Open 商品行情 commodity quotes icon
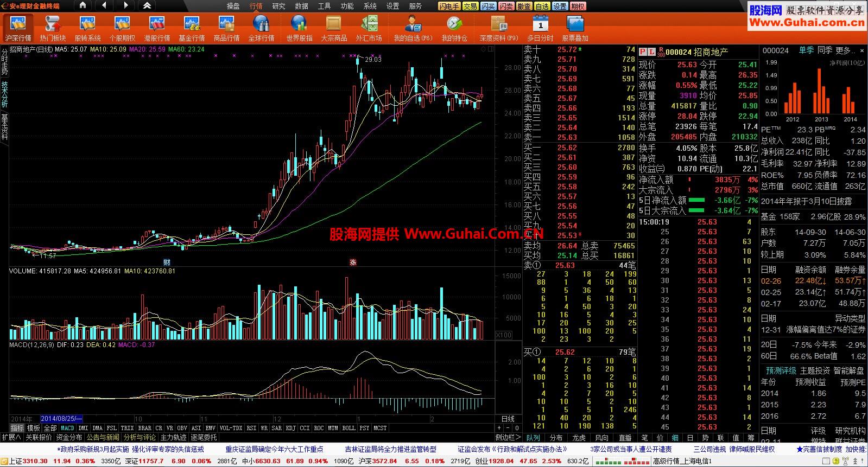The width and height of the screenshot is (868, 467). tap(226, 28)
